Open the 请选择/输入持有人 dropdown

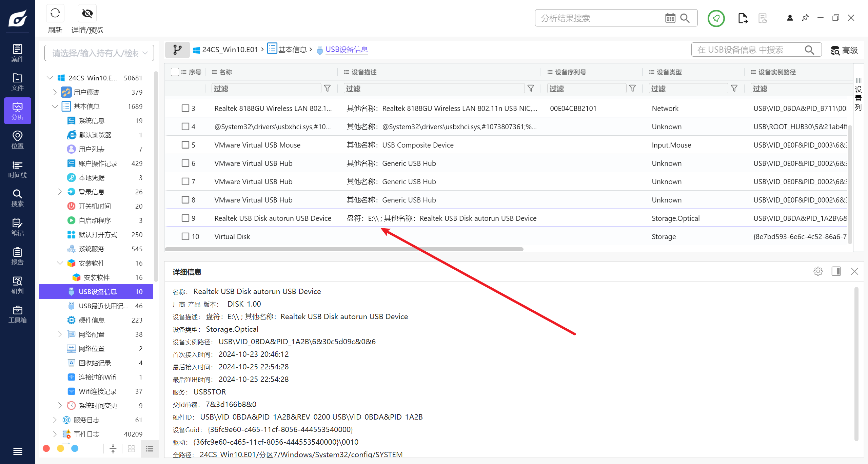pos(99,53)
